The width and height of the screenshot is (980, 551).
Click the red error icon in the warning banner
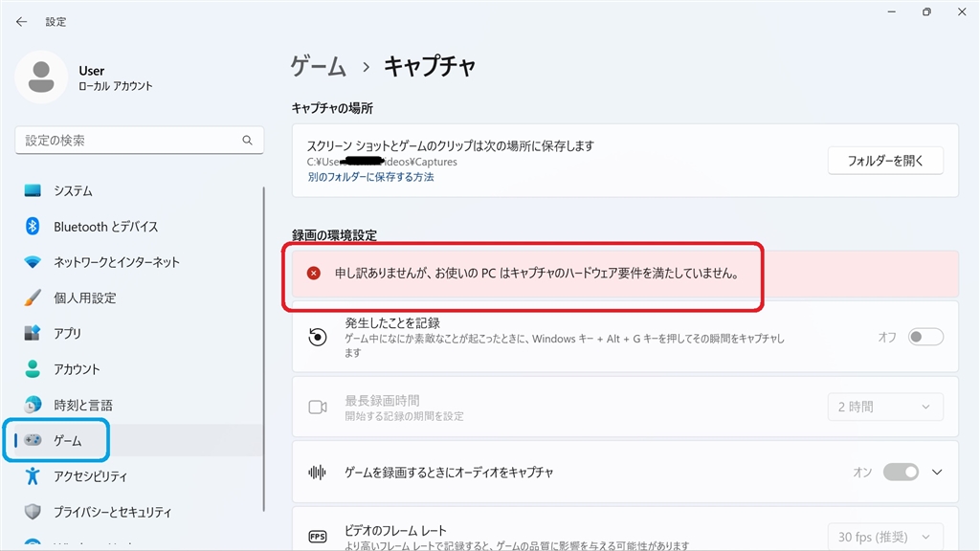coord(314,273)
